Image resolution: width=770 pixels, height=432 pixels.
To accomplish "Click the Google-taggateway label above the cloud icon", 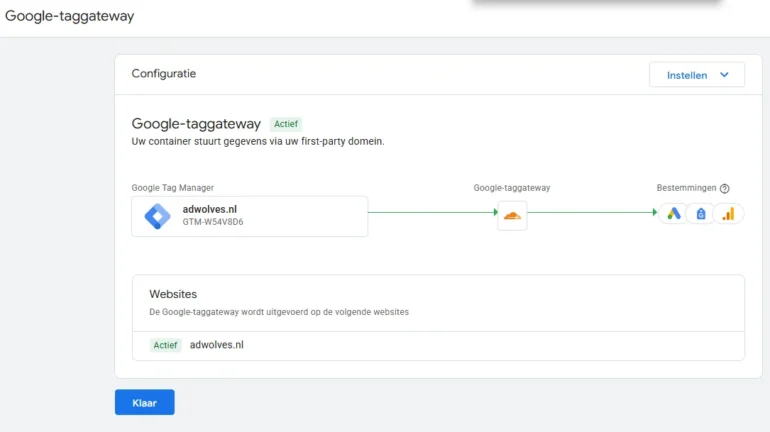I will (x=512, y=188).
